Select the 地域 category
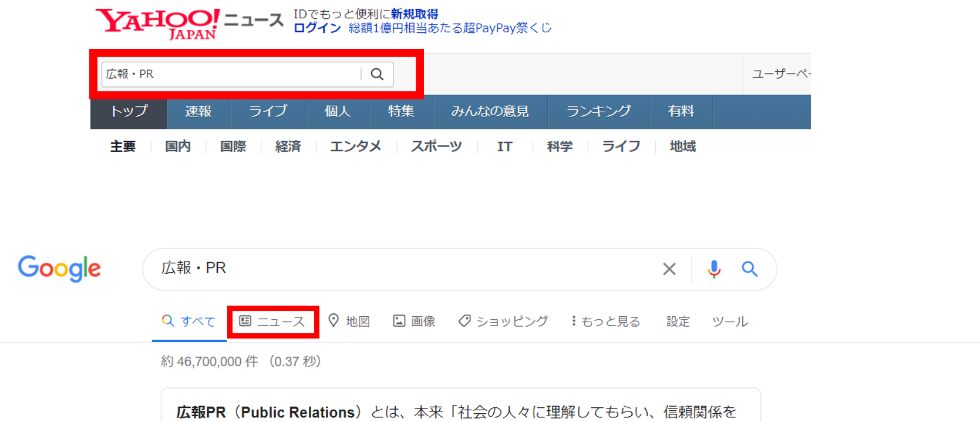Image resolution: width=980 pixels, height=422 pixels. click(683, 146)
